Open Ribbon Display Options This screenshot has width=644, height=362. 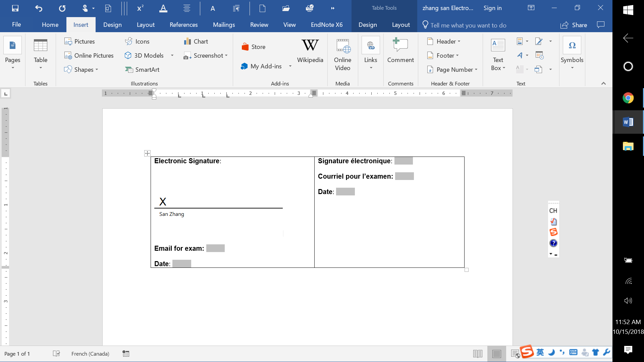(531, 8)
